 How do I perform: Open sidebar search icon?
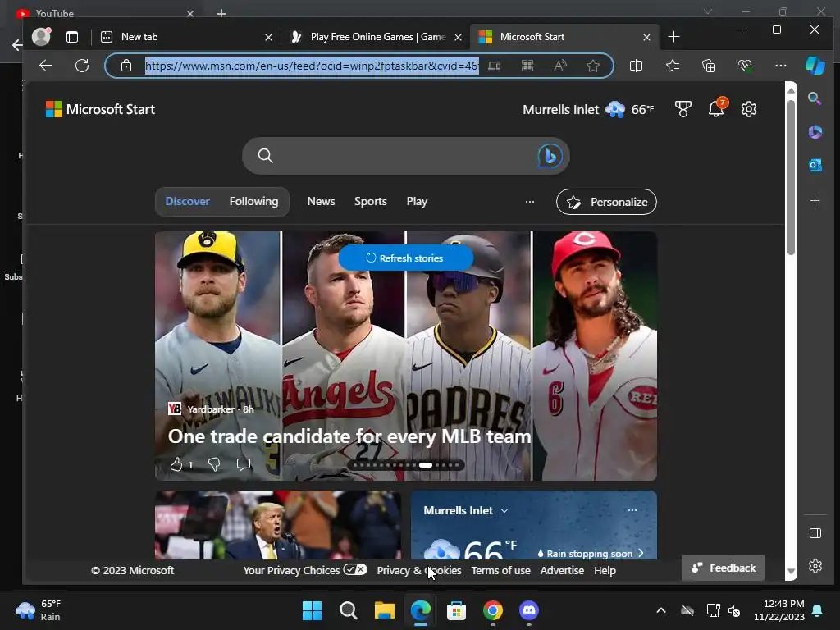[x=815, y=98]
